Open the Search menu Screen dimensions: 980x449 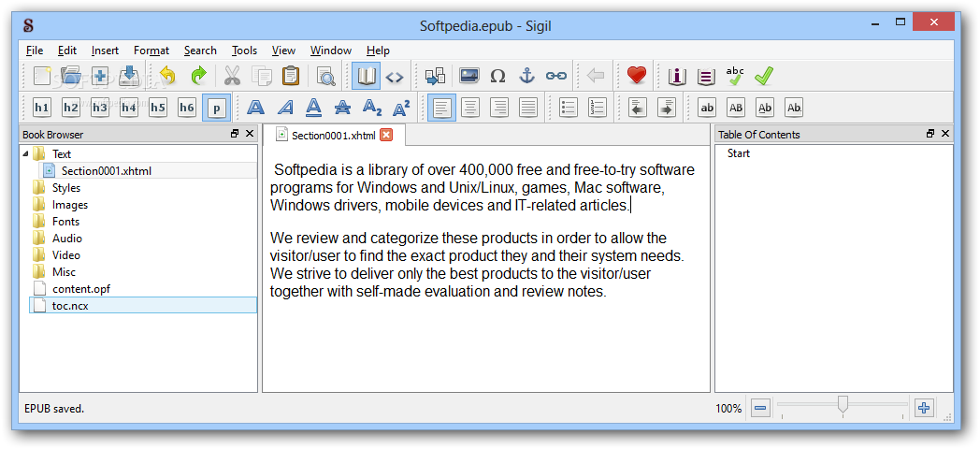[200, 51]
